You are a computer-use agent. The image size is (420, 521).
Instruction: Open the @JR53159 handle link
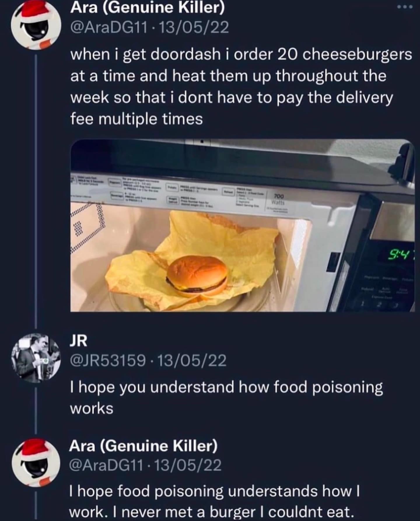[108, 361]
